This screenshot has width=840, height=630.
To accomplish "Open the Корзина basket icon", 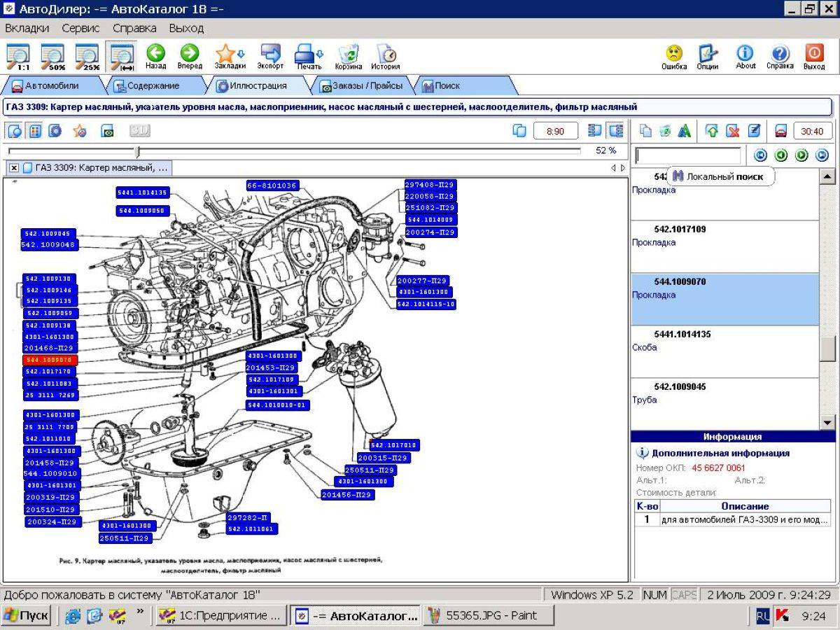I will pyautogui.click(x=348, y=57).
